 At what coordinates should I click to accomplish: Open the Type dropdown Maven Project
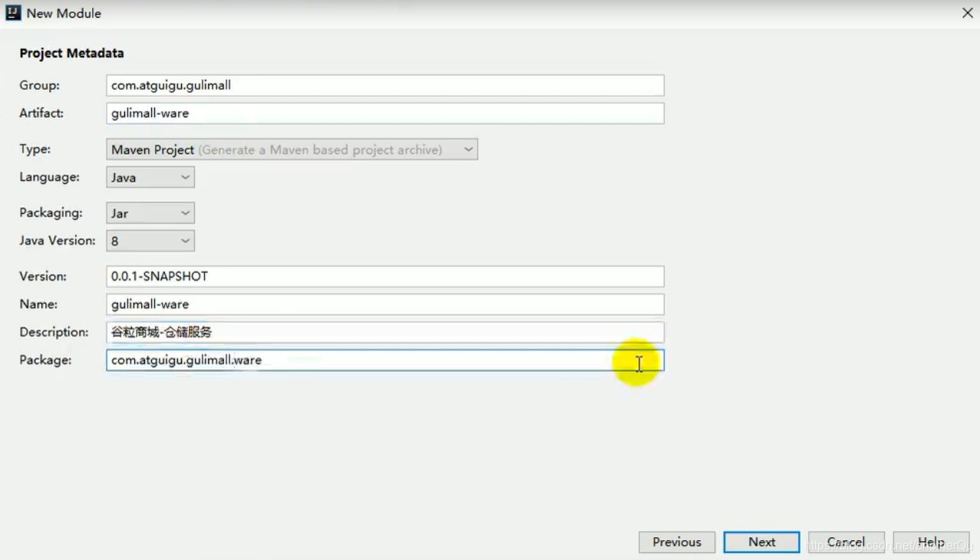(292, 150)
